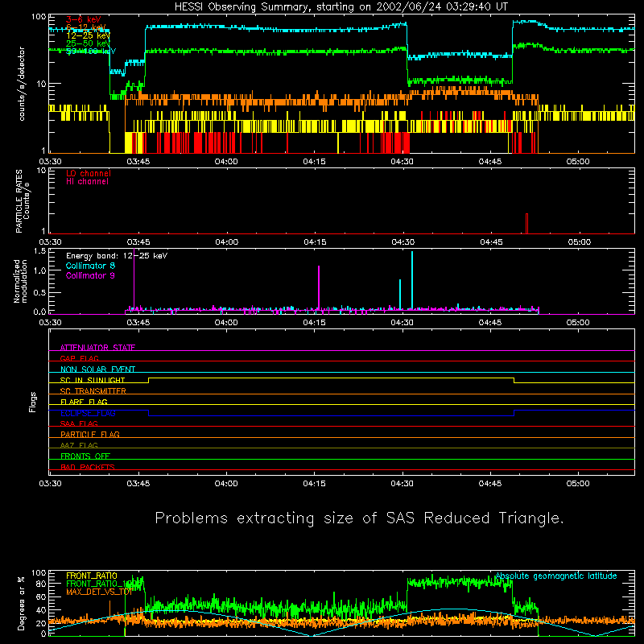Image resolution: width=644 pixels, height=644 pixels.
Task: Click the FLARE_FLAG label
Action: (84, 402)
